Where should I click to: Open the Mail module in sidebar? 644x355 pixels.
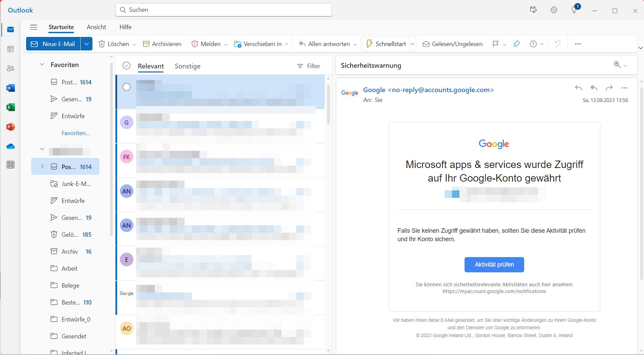click(x=10, y=30)
